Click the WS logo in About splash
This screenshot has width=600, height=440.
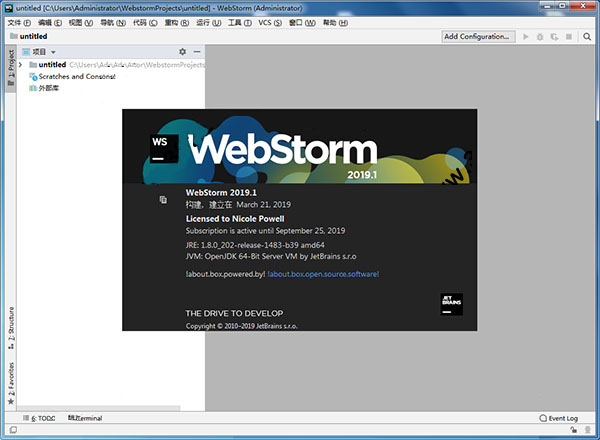click(x=164, y=149)
